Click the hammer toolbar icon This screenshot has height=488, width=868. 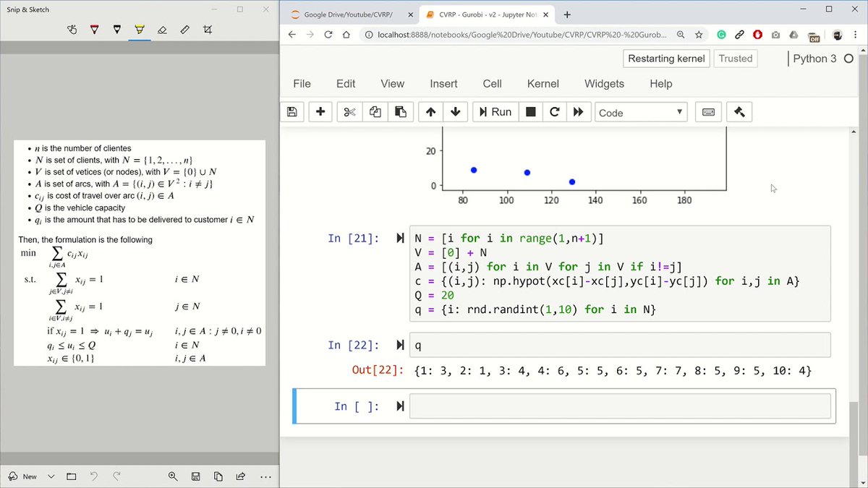pos(739,112)
